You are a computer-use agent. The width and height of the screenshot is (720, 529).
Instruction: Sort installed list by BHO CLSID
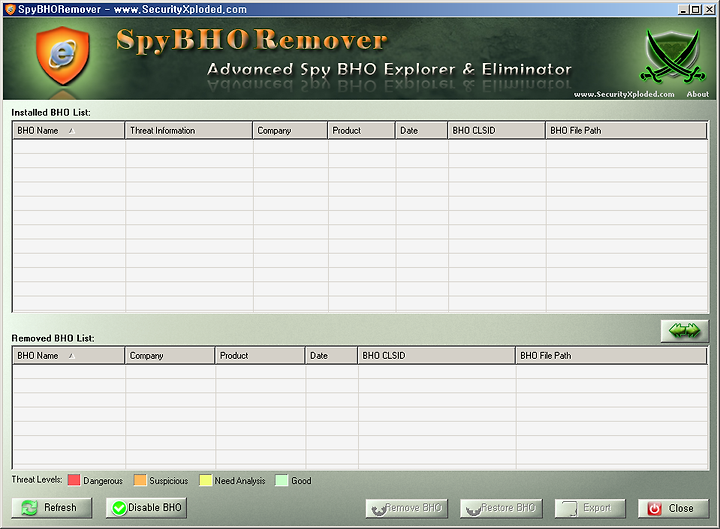coord(496,130)
